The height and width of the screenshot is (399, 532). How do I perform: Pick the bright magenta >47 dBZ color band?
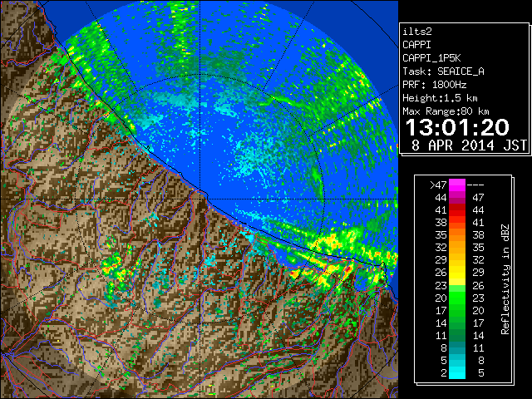[457, 185]
